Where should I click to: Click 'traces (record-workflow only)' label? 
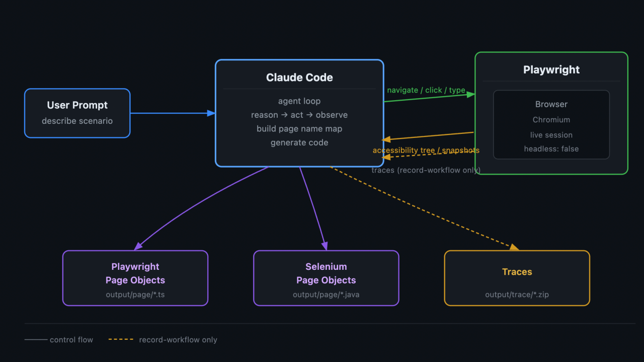426,170
